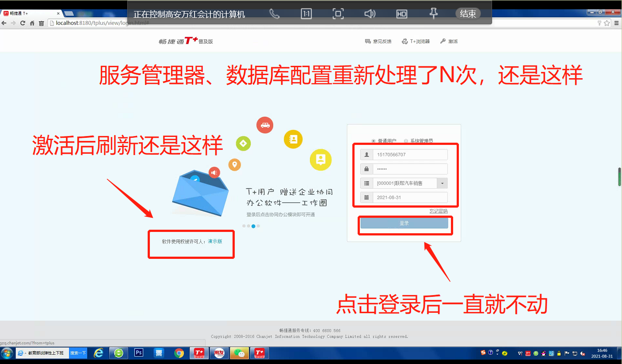Click 搜索一下 button in taskbar search
The image size is (622, 364).
[78, 353]
